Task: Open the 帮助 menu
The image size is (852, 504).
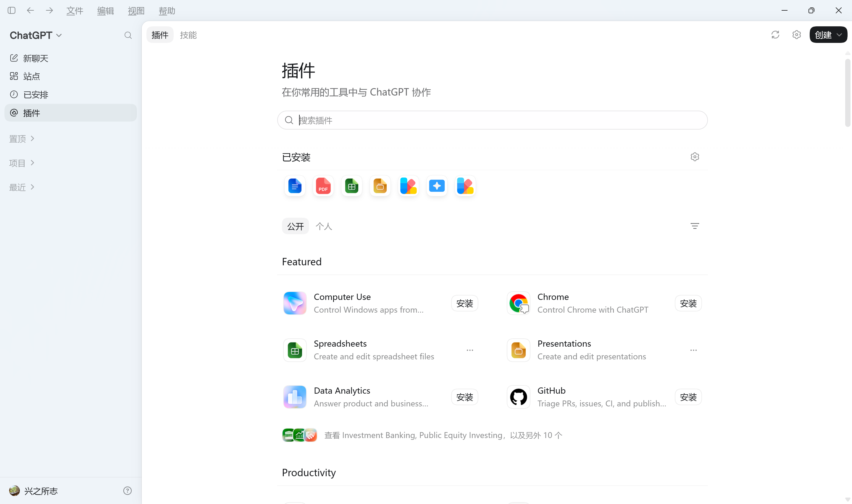Action: [167, 11]
